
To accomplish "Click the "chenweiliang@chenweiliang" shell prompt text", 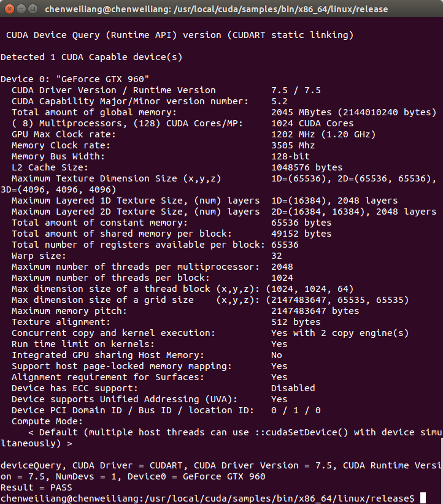I will tap(69, 498).
